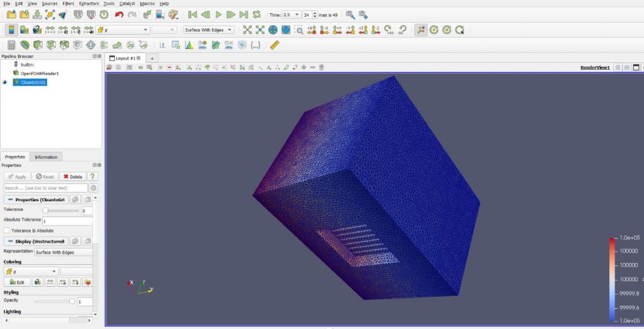Toggle color legend visibility icon

(x=11, y=30)
